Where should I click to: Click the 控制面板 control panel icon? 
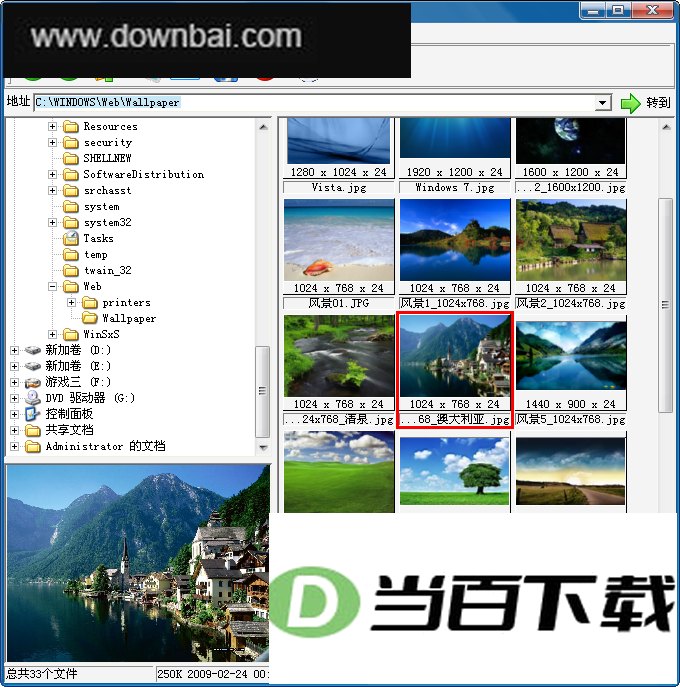coord(32,414)
